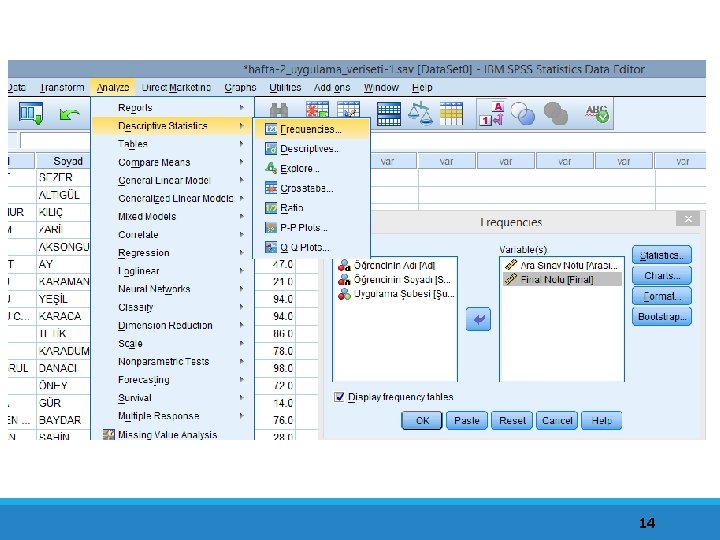The height and width of the screenshot is (540, 720).
Task: Click the Format button
Action: pyautogui.click(x=662, y=296)
